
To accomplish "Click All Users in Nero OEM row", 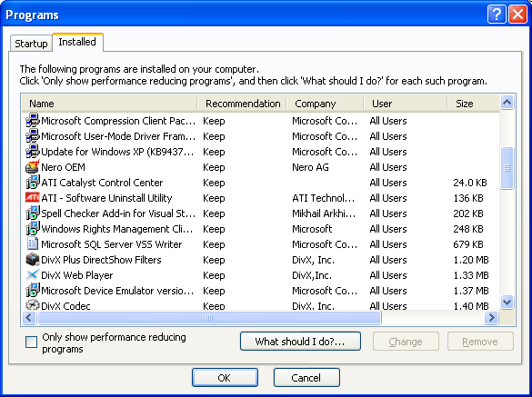I will click(388, 167).
